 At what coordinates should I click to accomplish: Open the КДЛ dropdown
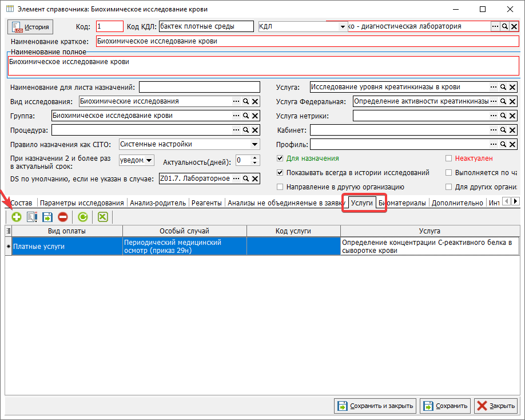coord(343,26)
